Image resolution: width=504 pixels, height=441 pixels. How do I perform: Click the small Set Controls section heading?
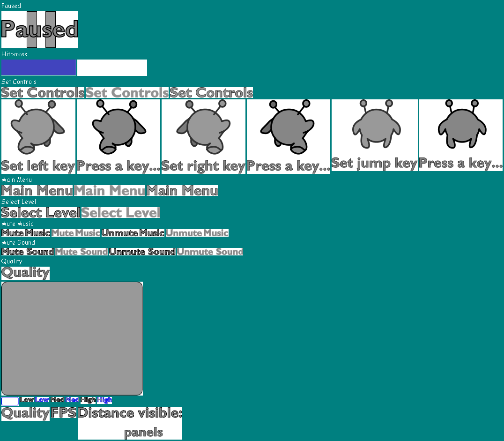pos(19,82)
